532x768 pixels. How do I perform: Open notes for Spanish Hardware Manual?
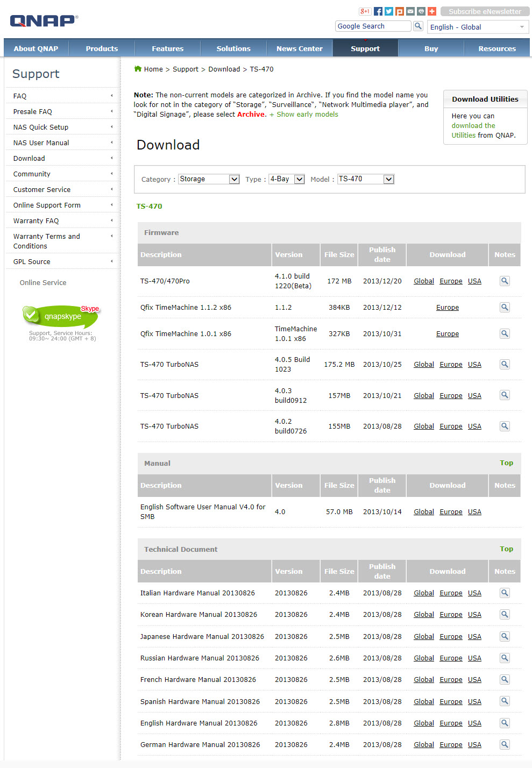505,701
